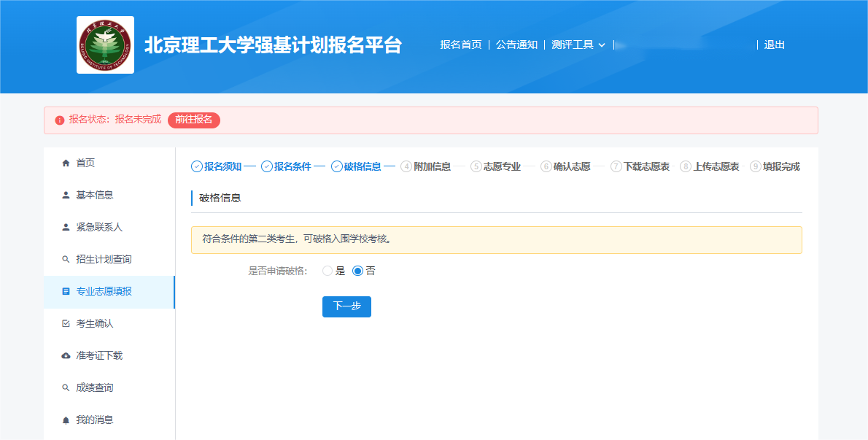Click the 确认志愿 step label

pos(572,166)
